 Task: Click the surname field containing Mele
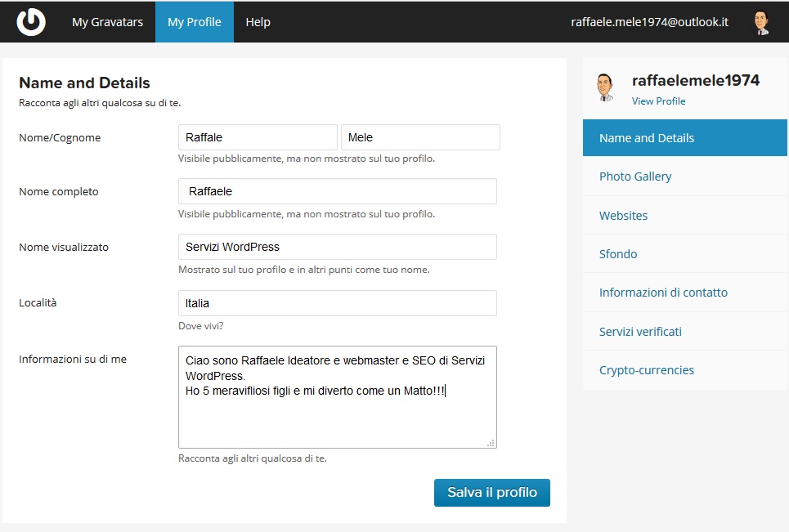click(x=420, y=138)
